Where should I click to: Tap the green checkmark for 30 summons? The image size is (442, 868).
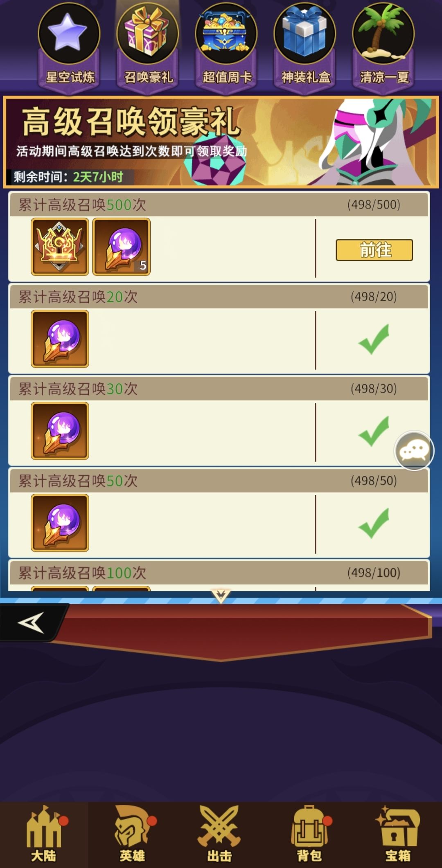coord(374,431)
